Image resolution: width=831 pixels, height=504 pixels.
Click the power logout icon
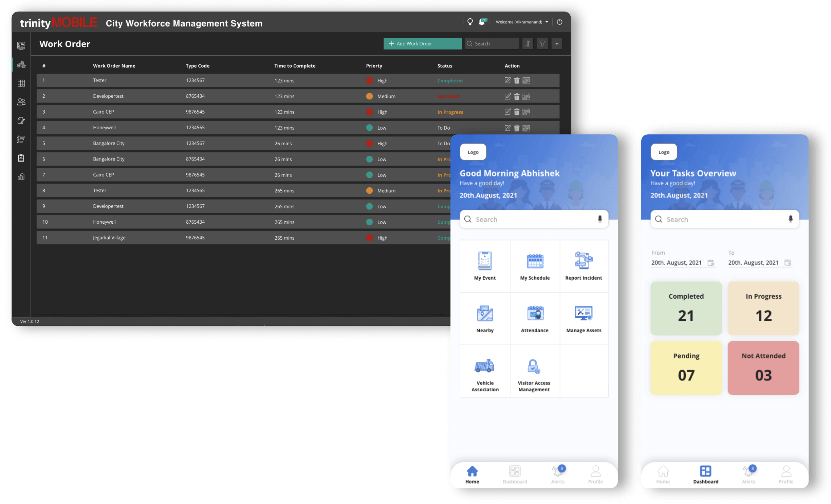pos(560,22)
